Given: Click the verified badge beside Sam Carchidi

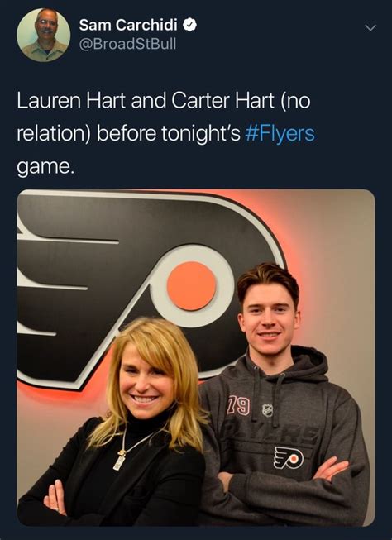Looking at the screenshot, I should tap(190, 25).
